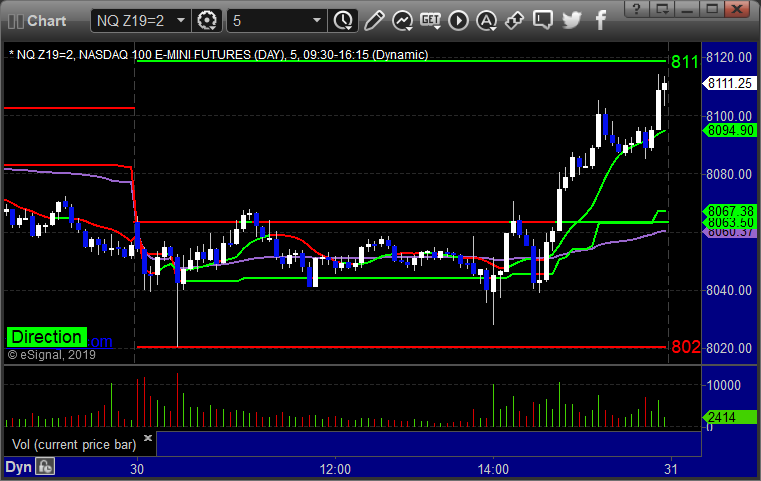761x481 pixels.
Task: Share chart via Twitter icon
Action: (x=572, y=21)
